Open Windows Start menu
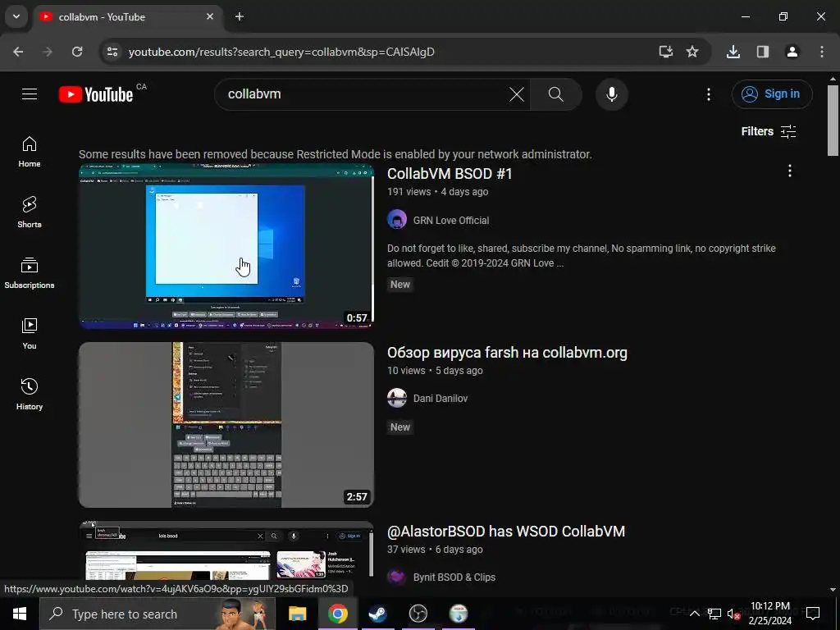 pos(20,614)
